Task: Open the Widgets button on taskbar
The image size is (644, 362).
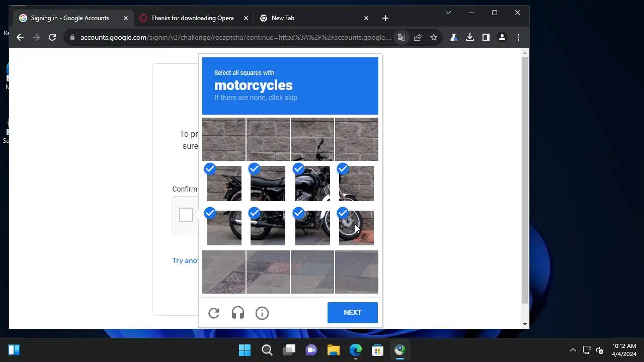Action: pos(14,350)
